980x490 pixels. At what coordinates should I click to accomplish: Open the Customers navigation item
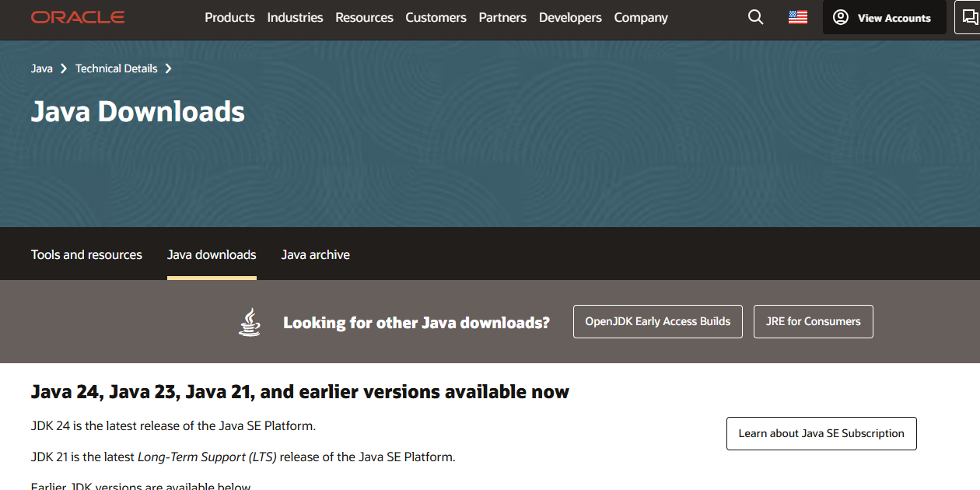436,17
